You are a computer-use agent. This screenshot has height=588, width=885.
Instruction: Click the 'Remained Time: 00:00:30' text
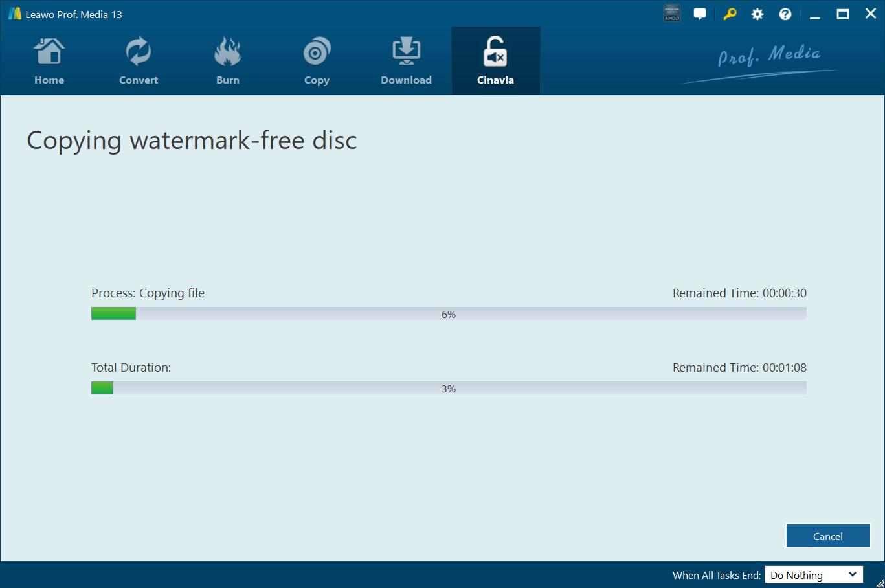coord(739,293)
